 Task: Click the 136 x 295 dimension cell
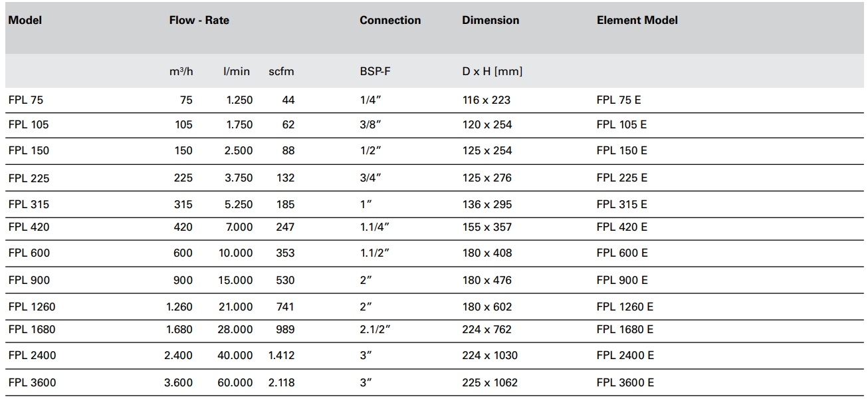click(487, 205)
